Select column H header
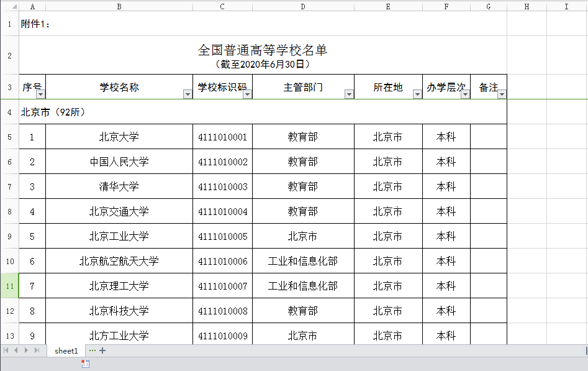 527,6
